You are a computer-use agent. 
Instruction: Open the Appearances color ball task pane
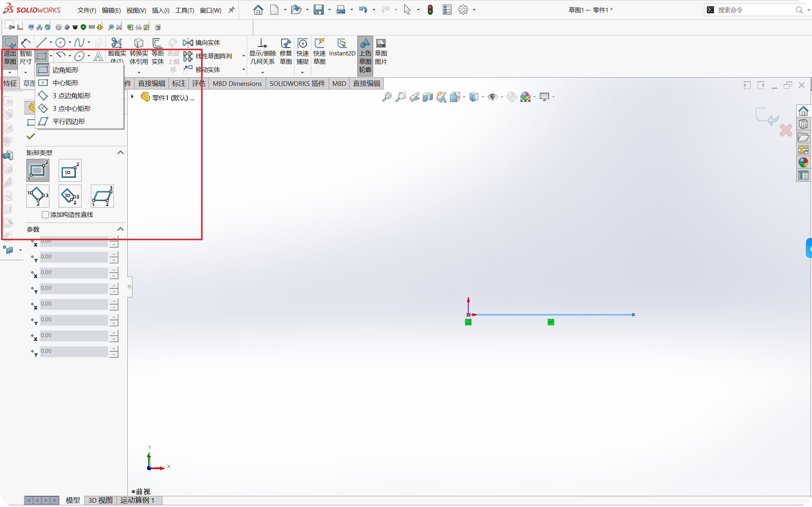803,162
